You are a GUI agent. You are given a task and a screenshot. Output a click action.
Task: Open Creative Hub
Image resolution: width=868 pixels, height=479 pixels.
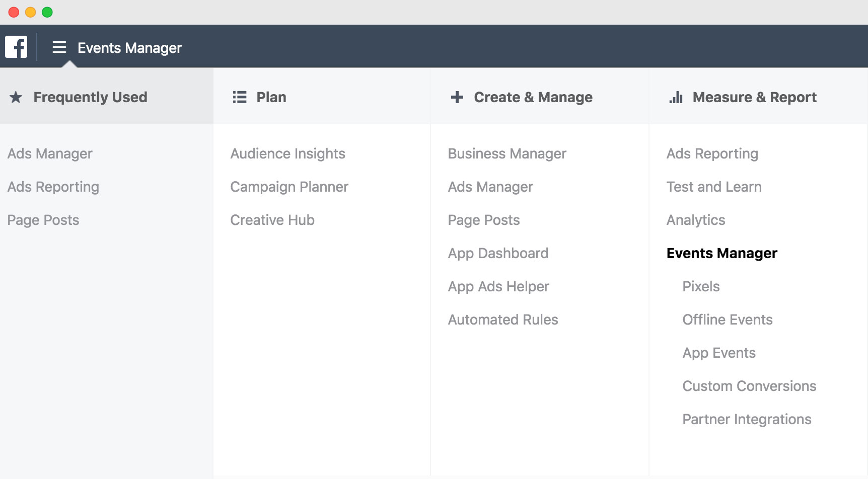coord(272,220)
